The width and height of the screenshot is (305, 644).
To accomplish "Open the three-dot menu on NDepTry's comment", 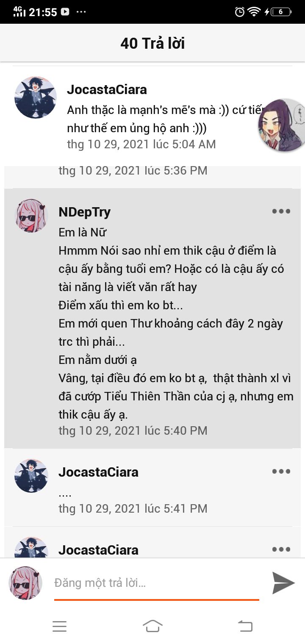I will [281, 211].
